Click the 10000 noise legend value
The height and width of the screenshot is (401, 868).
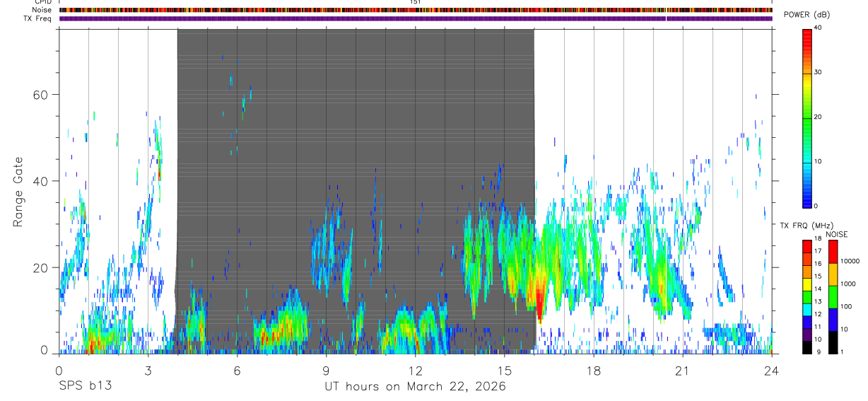pyautogui.click(x=849, y=262)
